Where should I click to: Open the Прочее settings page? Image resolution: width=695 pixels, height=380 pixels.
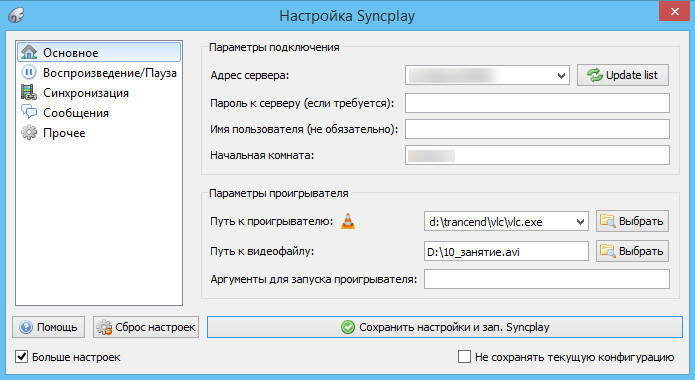(99, 133)
